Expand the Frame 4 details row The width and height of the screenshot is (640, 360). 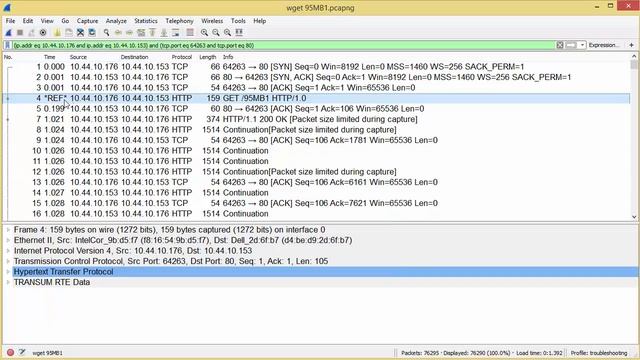(x=8, y=230)
